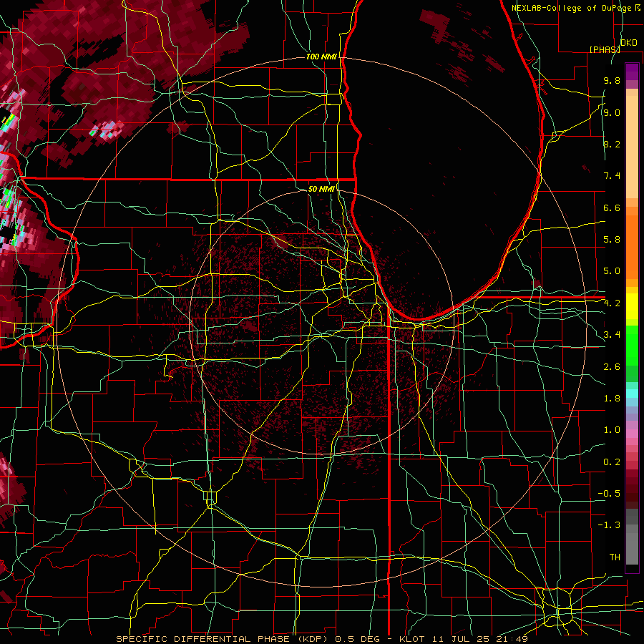Click the bright green band of the color scale
This screenshot has height=644, width=644.
coord(632,346)
